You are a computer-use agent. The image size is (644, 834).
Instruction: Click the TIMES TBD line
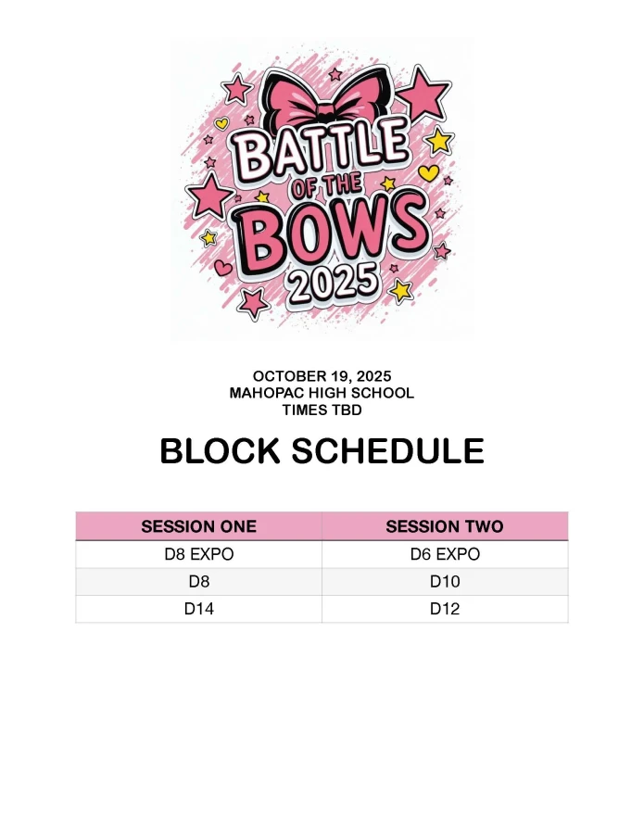[322, 410]
